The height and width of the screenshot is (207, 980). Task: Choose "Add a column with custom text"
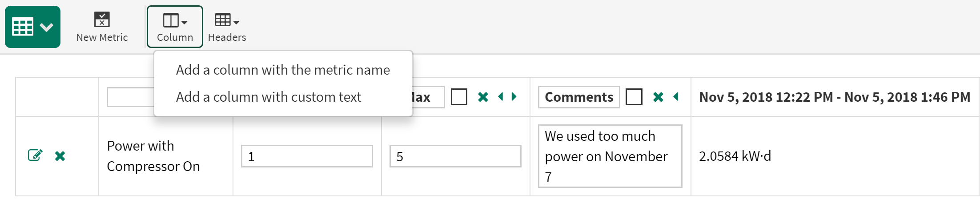[x=269, y=97]
